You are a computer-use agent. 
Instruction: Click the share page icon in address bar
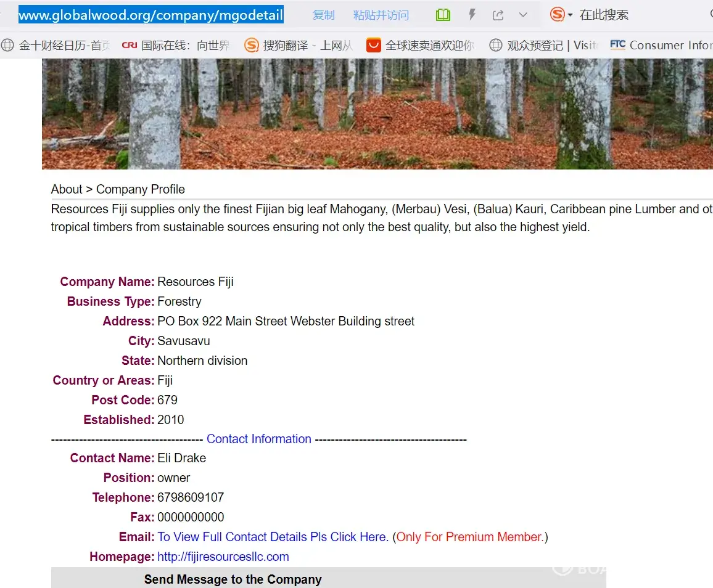498,15
